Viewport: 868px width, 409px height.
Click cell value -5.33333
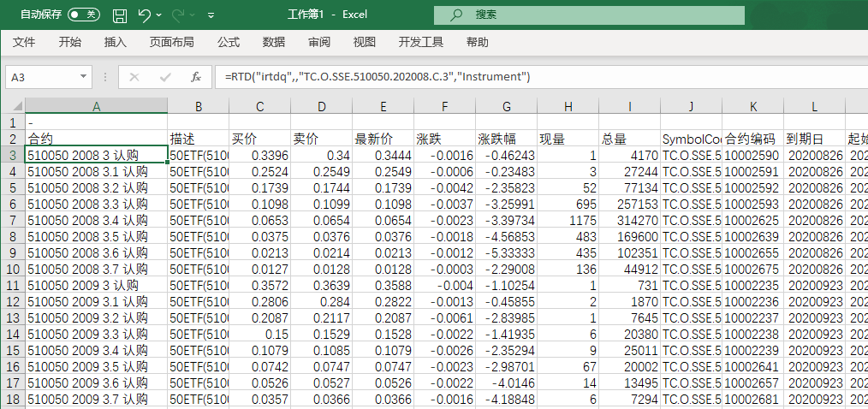505,253
